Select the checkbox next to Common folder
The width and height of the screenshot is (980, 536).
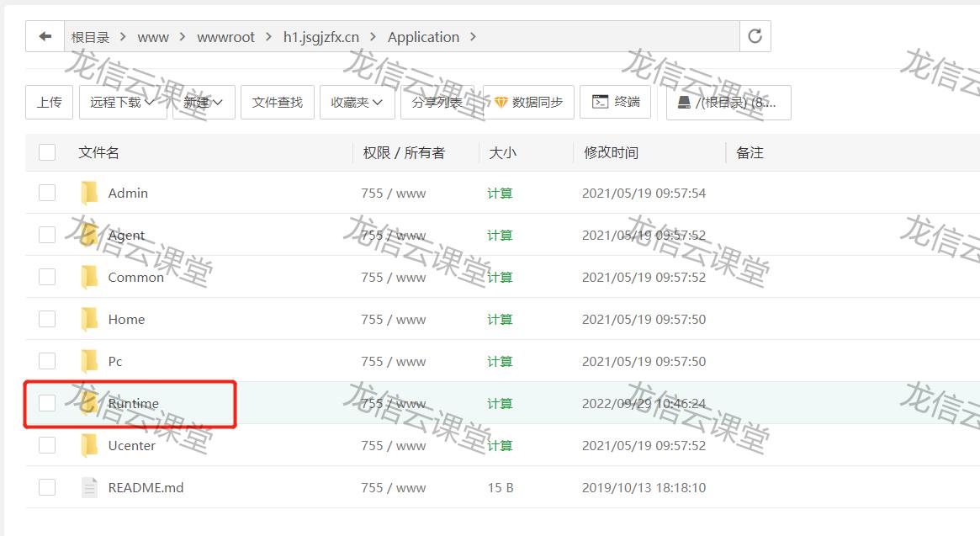[47, 277]
